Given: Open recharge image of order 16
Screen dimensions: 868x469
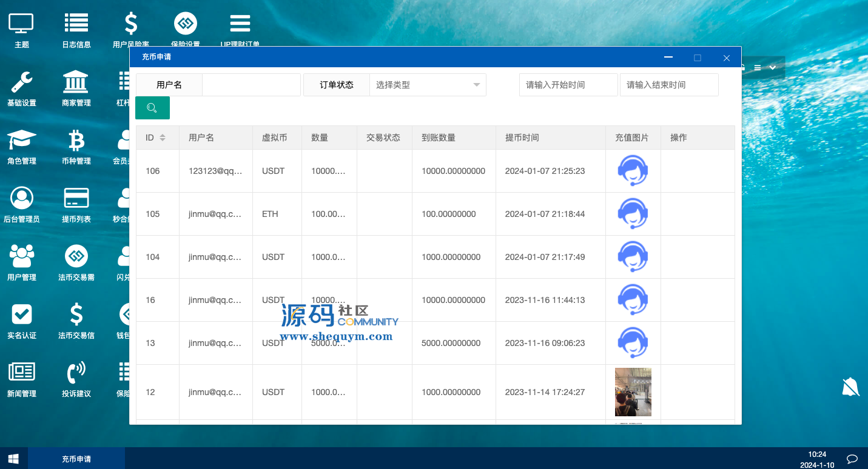Looking at the screenshot, I should tap(633, 300).
